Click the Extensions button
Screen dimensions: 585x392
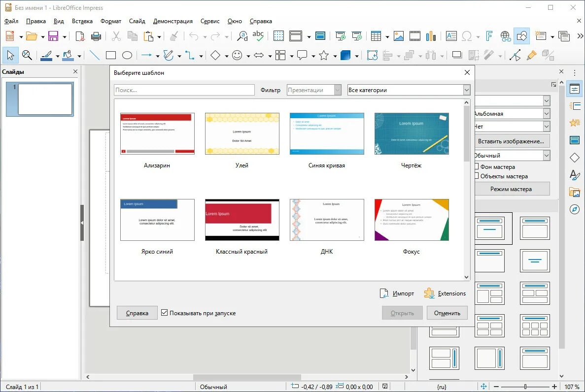(x=445, y=294)
